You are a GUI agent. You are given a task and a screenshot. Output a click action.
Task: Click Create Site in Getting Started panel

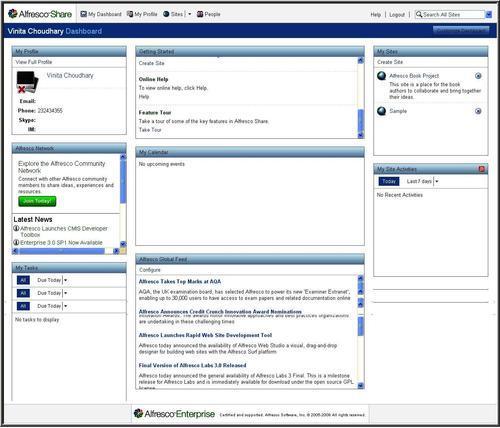point(151,63)
